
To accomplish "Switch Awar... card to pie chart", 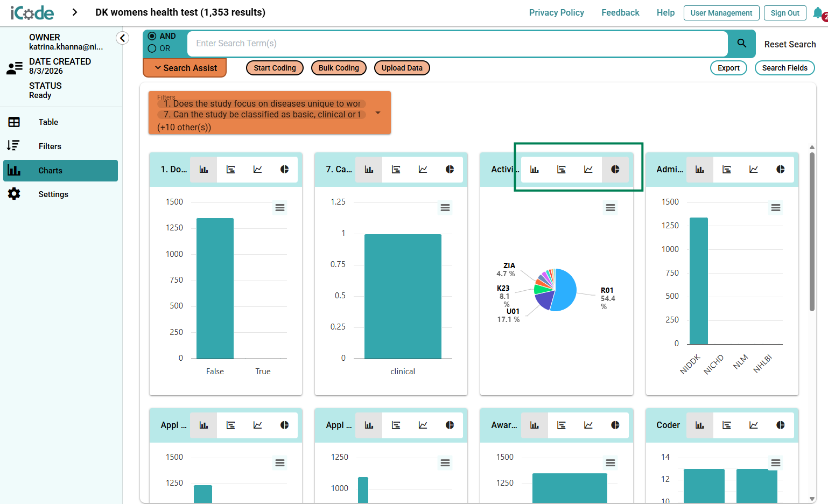I will 615,425.
